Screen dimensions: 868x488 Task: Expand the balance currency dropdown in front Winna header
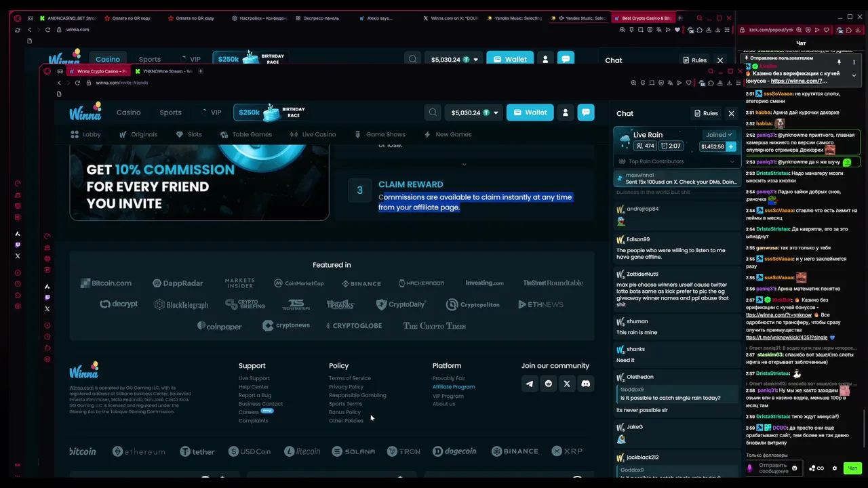496,113
